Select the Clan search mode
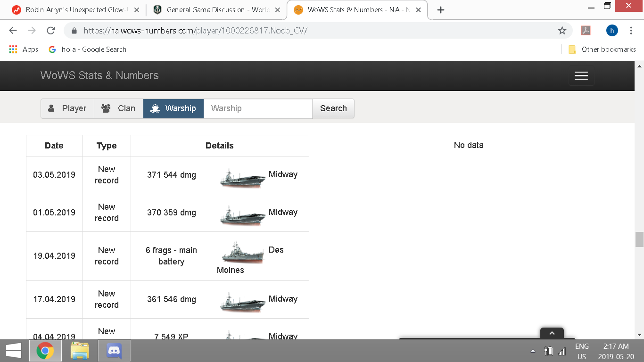Viewport: 644px width, 362px height. coord(119,108)
